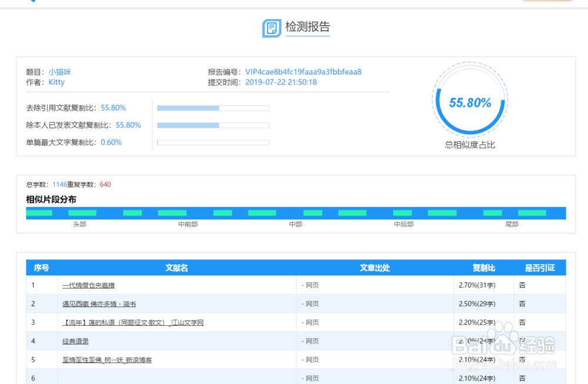Click the 尾部 section label
Image resolution: width=588 pixels, height=384 pixels.
click(512, 224)
